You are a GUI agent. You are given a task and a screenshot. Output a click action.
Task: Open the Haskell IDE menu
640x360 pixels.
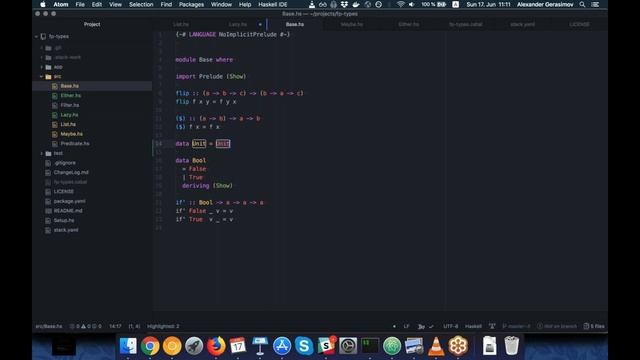(x=273, y=4)
